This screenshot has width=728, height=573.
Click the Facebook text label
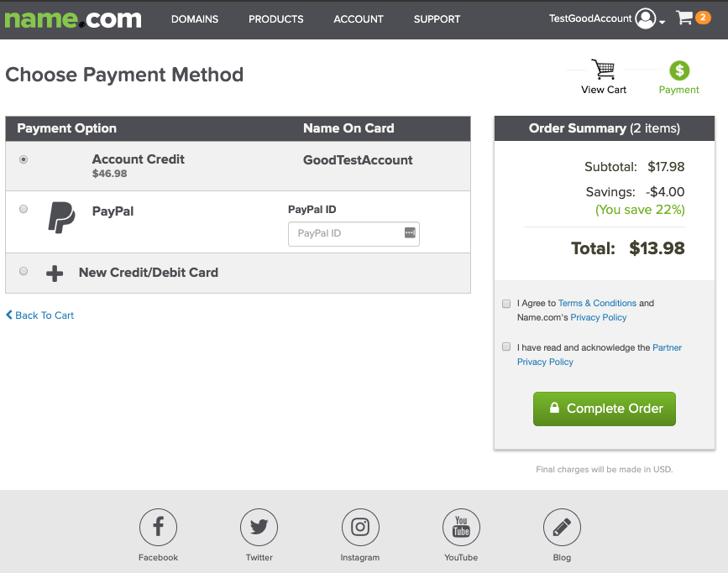point(159,557)
